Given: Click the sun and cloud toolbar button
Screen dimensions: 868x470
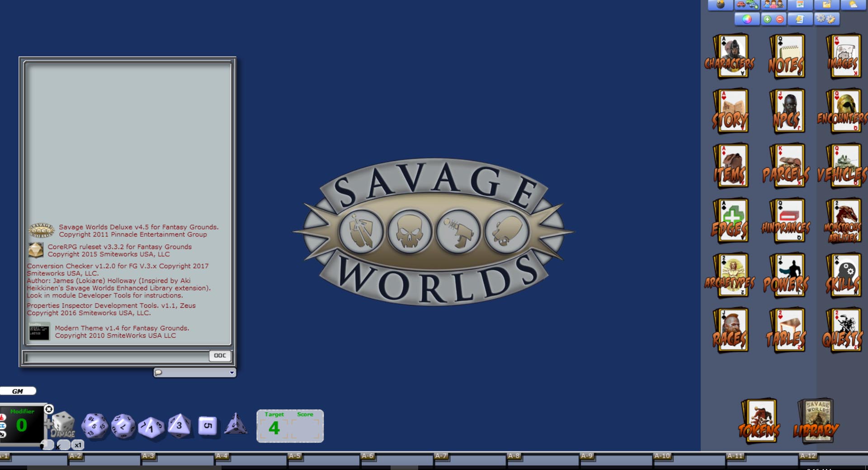Looking at the screenshot, I should point(853,5).
